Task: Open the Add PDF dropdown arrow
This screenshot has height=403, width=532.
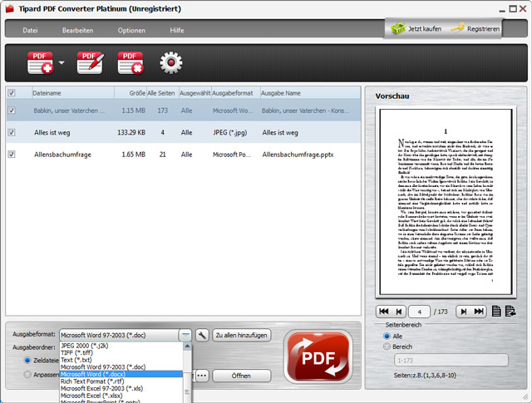Action: click(62, 62)
